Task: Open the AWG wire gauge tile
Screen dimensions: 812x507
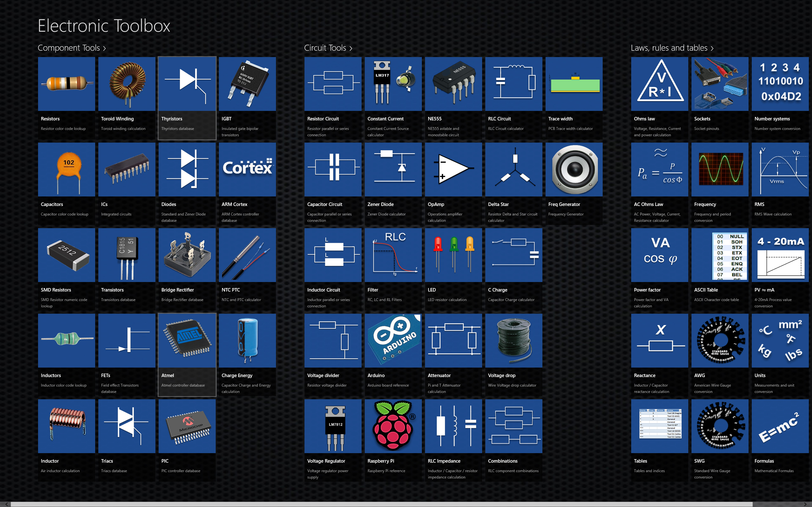Action: pyautogui.click(x=720, y=340)
